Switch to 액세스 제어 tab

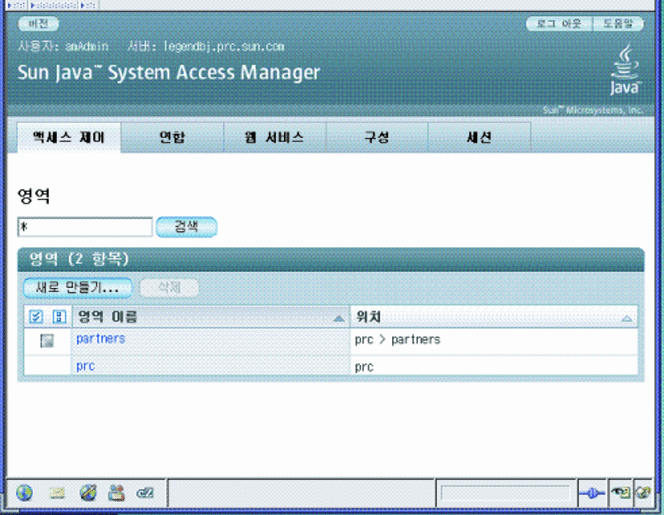(69, 137)
